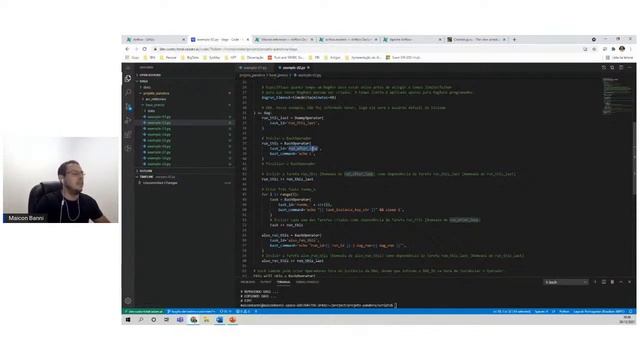Reload the browser page
This screenshot has height=360, width=640.
144,49
